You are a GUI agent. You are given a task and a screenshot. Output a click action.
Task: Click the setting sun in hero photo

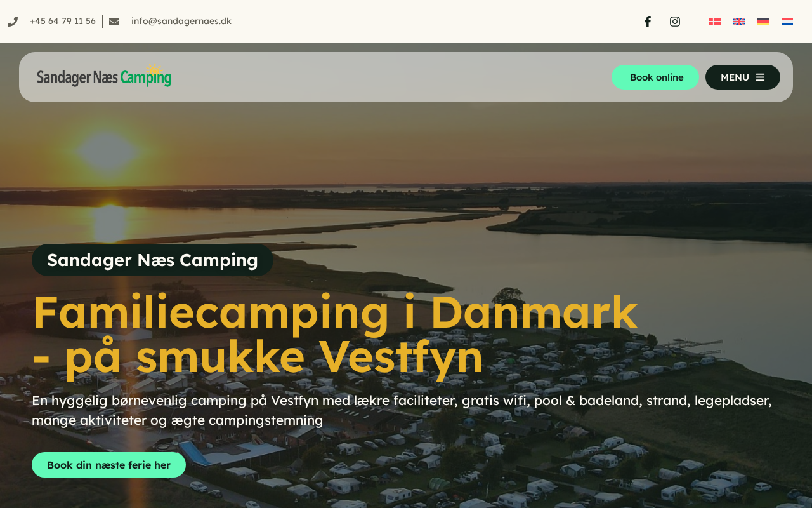(x=108, y=152)
